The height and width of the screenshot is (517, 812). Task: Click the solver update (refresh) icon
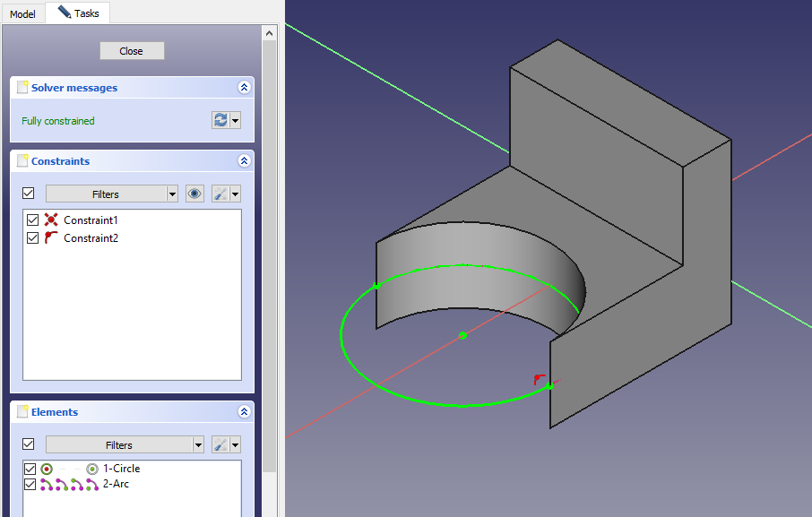coord(220,120)
